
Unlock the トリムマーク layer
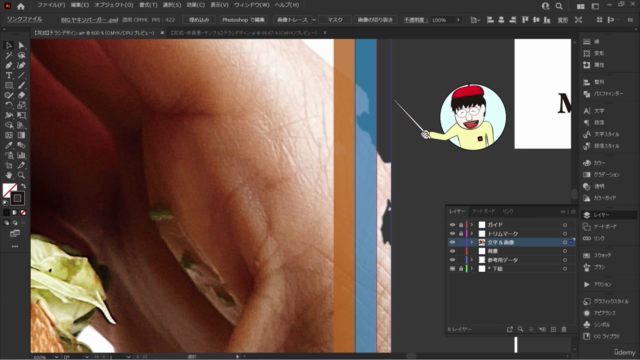pos(461,234)
